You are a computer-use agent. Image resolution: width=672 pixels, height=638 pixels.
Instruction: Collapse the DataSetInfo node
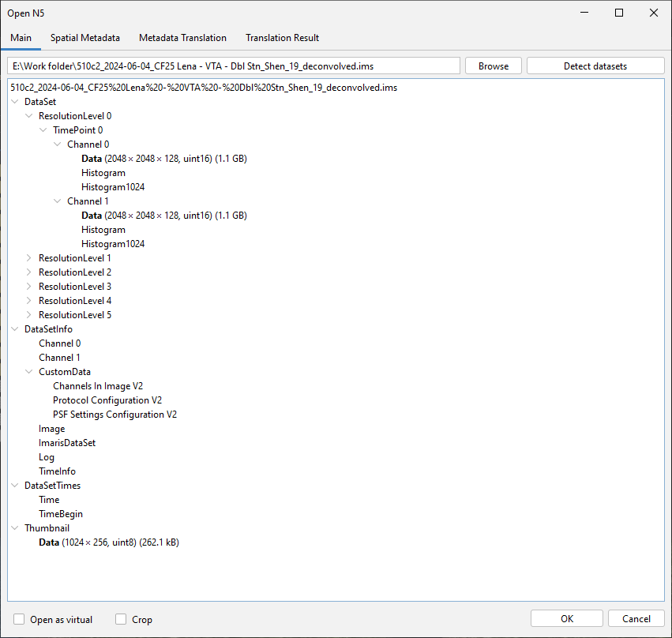[x=14, y=328]
